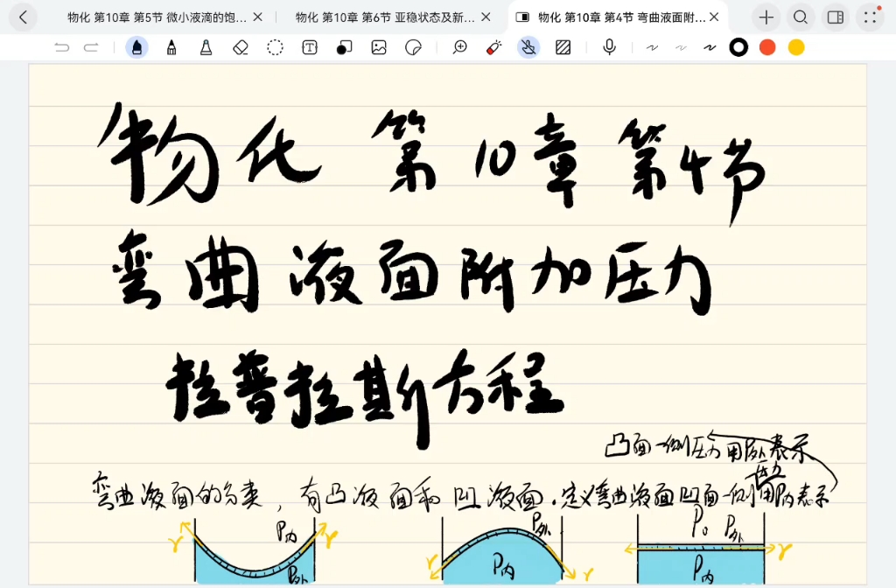Select the pencil tool
This screenshot has width=896, height=588.
(171, 47)
